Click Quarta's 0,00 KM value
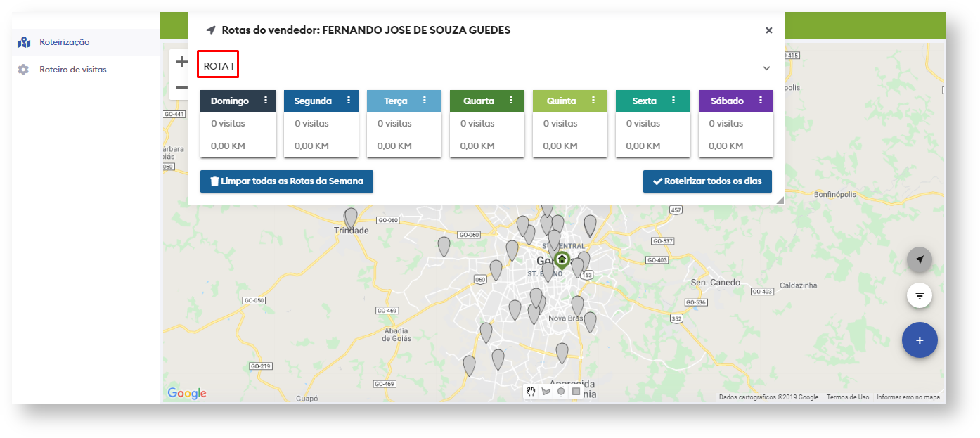Viewport: 980px width, 438px height. tap(477, 146)
